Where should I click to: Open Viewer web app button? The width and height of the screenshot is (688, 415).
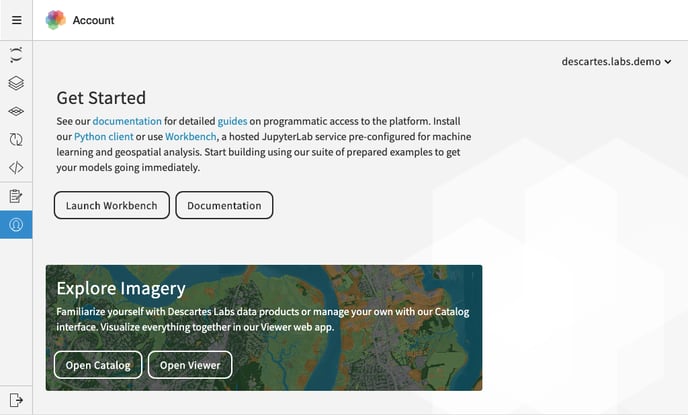pyautogui.click(x=190, y=365)
